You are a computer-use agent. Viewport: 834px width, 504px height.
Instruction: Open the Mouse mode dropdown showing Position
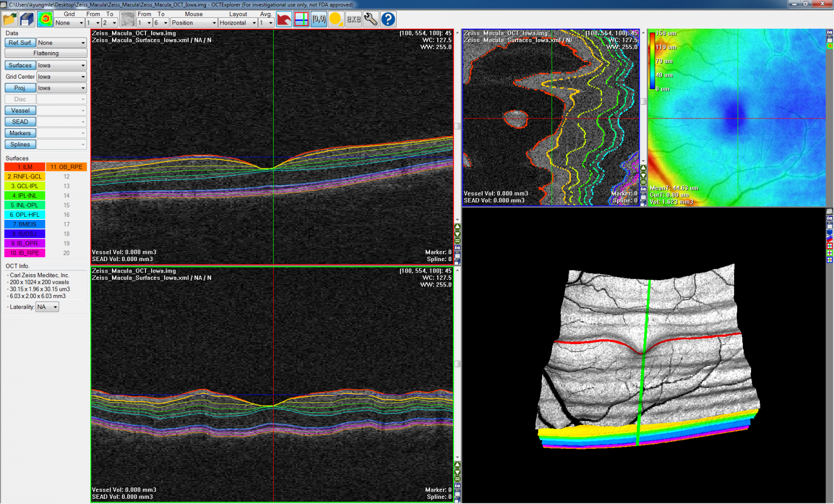pyautogui.click(x=193, y=22)
